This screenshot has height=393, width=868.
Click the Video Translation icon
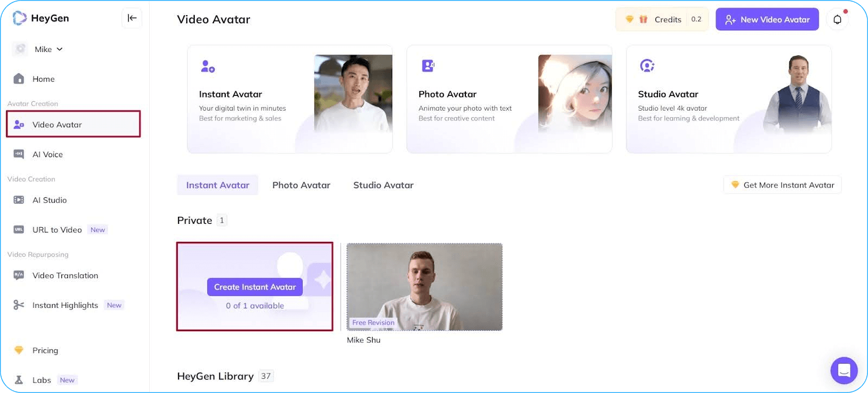[19, 275]
